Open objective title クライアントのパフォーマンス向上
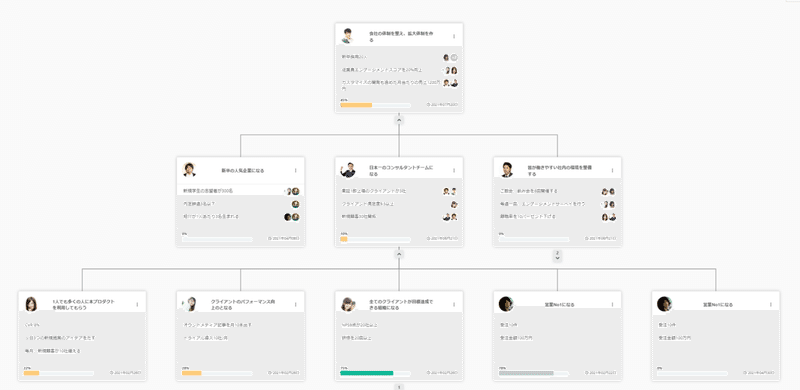The image size is (800, 390). click(x=242, y=305)
